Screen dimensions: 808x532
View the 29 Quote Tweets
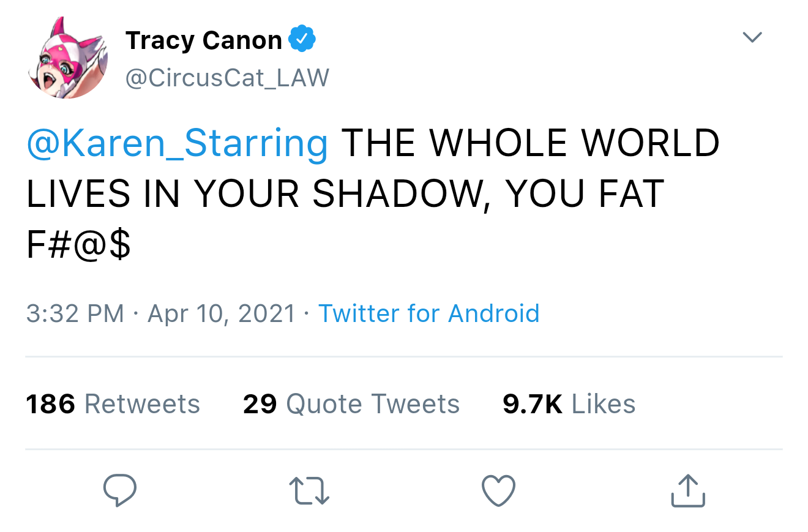click(x=351, y=404)
